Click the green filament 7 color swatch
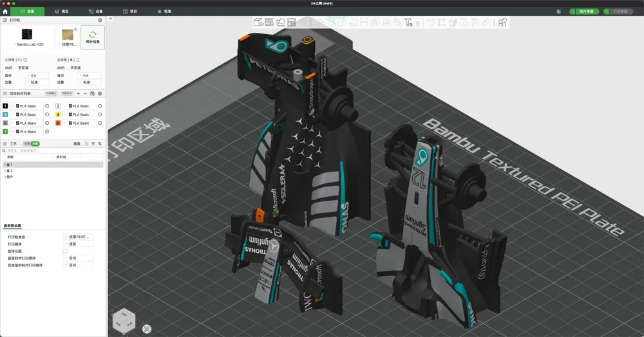This screenshot has height=337, width=644. click(x=5, y=132)
